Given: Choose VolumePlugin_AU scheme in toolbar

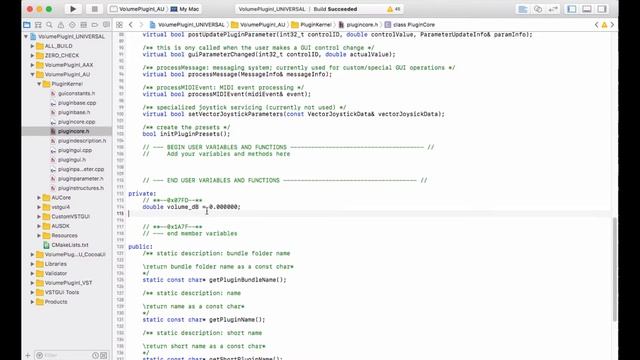Looking at the screenshot, I should point(138,9).
